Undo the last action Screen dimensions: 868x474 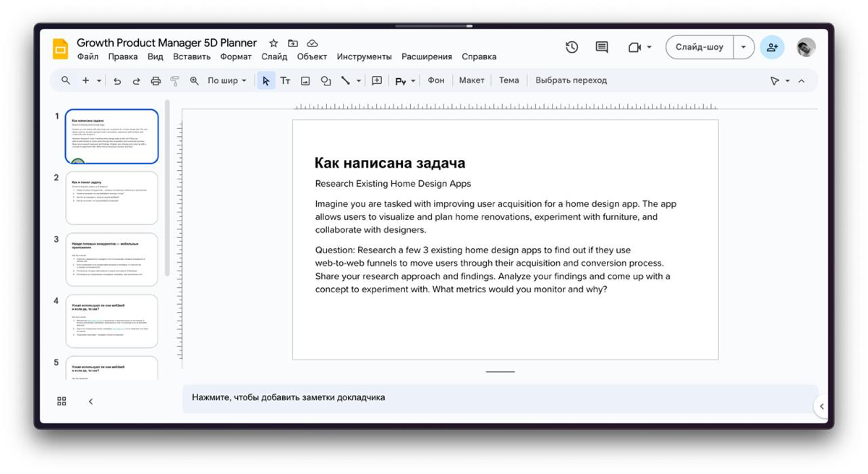(x=117, y=81)
